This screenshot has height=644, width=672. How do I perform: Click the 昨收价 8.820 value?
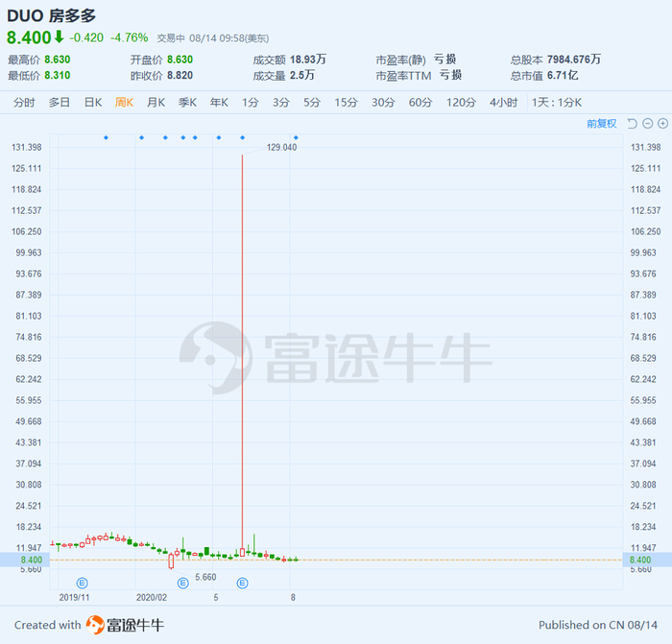tap(180, 76)
